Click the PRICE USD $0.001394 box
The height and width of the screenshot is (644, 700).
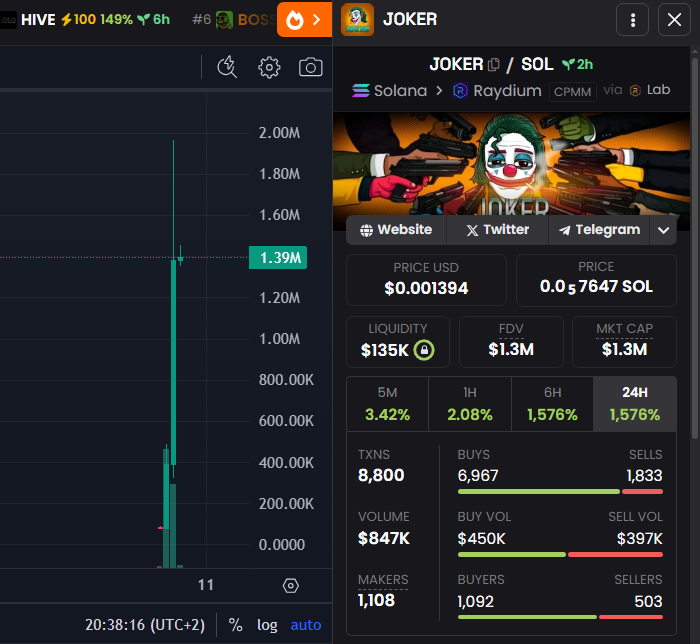[426, 280]
